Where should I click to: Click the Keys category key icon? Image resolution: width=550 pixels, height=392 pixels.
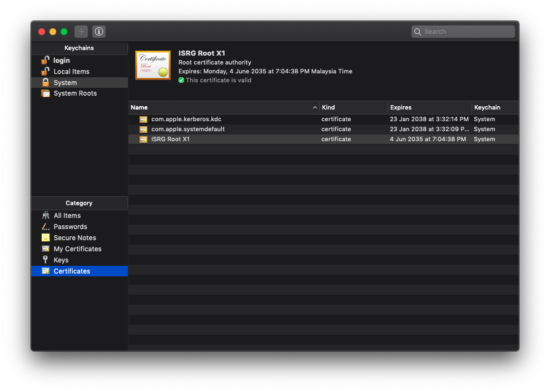coord(46,260)
